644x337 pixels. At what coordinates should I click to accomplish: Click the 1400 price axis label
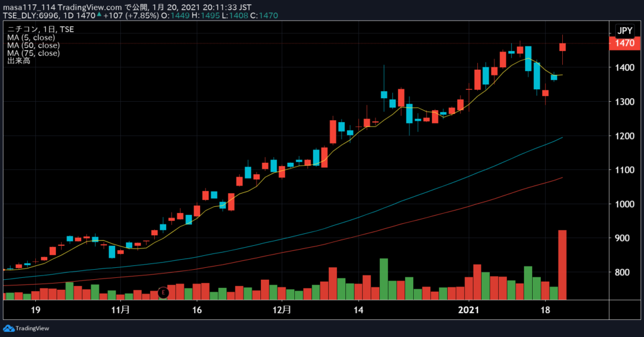click(x=625, y=68)
